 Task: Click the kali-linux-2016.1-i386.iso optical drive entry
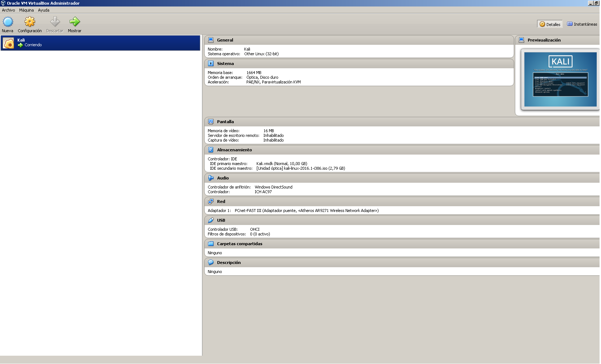tap(301, 169)
